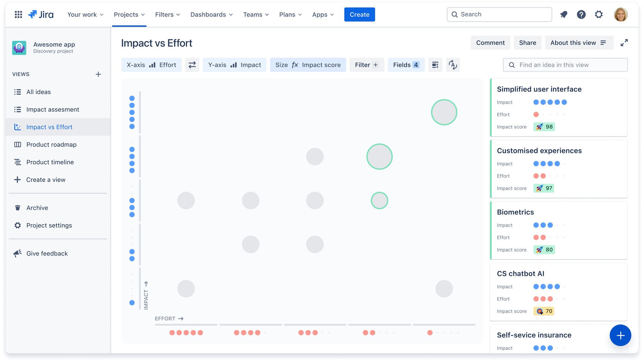Expand the Plans menu
This screenshot has height=362, width=644.
coord(290,14)
